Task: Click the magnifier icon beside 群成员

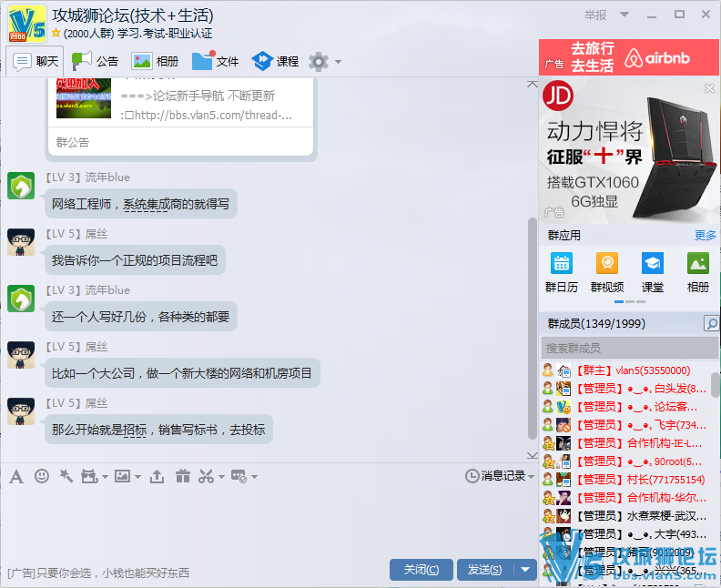Action: point(711,324)
